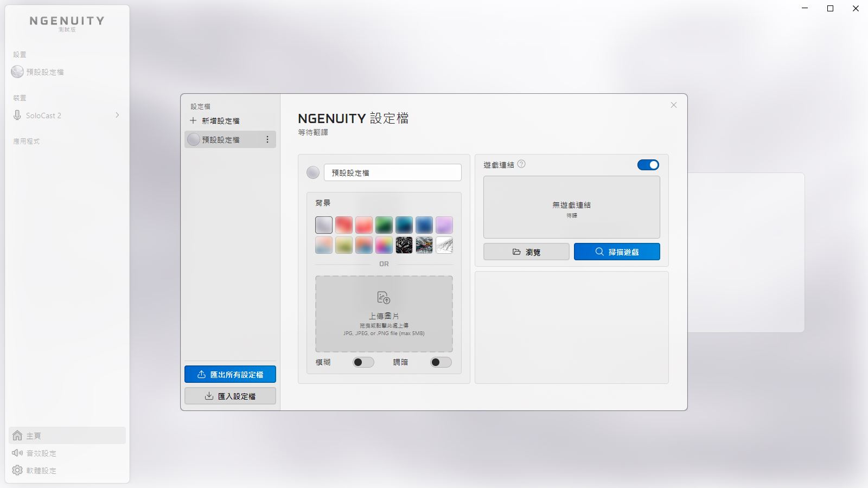Click the 等待翻譯 subtitle text

pyautogui.click(x=313, y=132)
